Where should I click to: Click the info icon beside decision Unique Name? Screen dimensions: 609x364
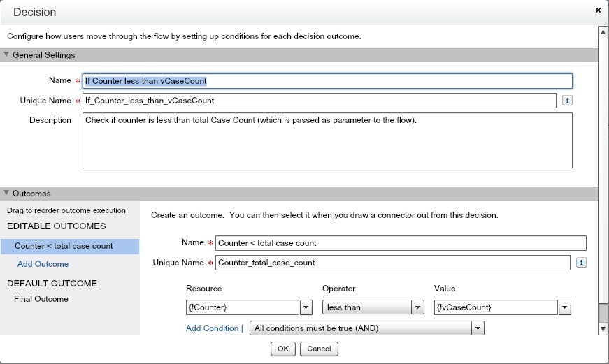[x=567, y=101]
